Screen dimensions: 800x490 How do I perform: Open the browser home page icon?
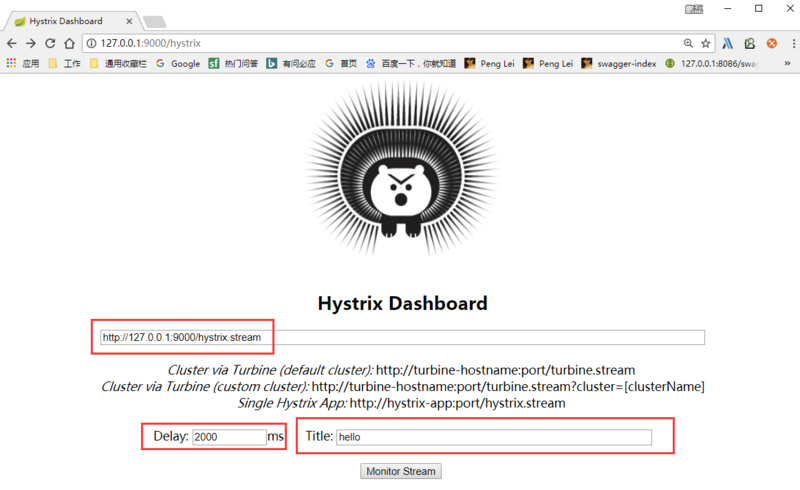tap(69, 43)
